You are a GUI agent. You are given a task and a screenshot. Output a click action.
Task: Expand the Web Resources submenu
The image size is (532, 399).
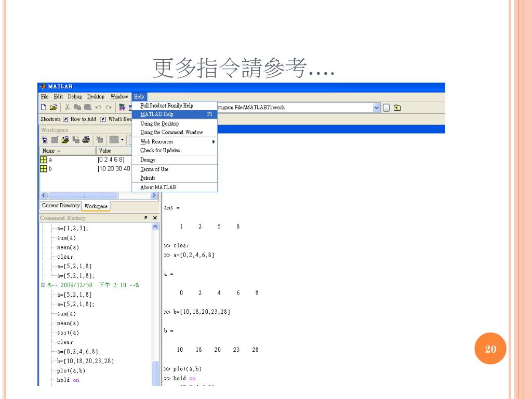(x=175, y=141)
